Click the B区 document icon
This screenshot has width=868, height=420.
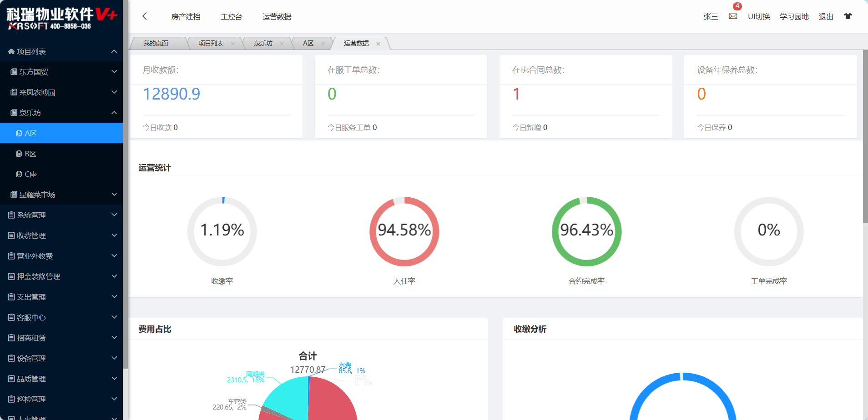pos(19,154)
